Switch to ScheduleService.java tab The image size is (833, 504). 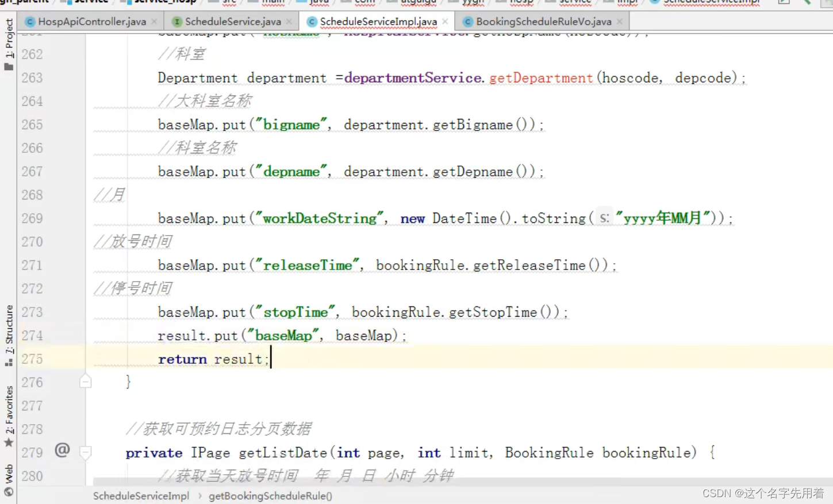(233, 22)
